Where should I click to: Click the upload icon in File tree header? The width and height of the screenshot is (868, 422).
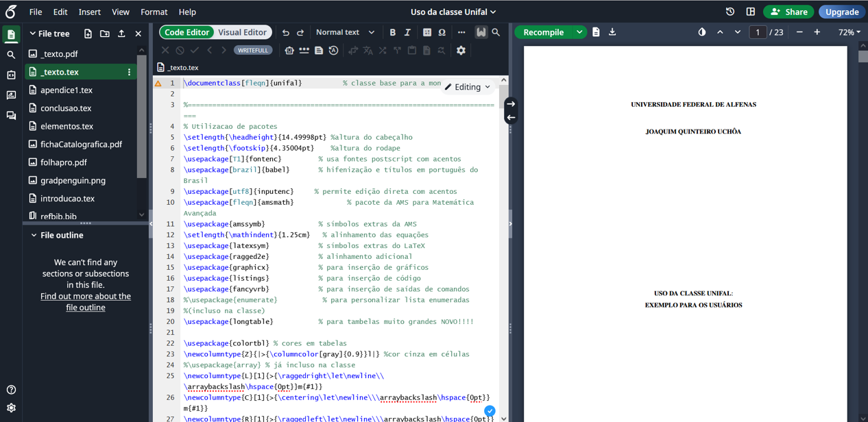tap(121, 34)
